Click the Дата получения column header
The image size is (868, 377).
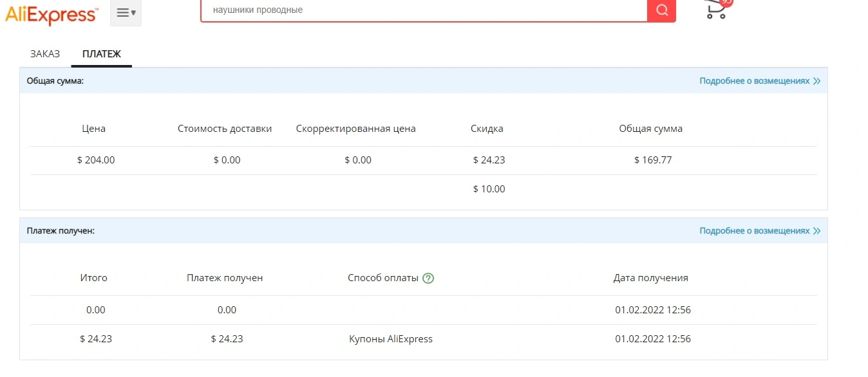pos(650,278)
